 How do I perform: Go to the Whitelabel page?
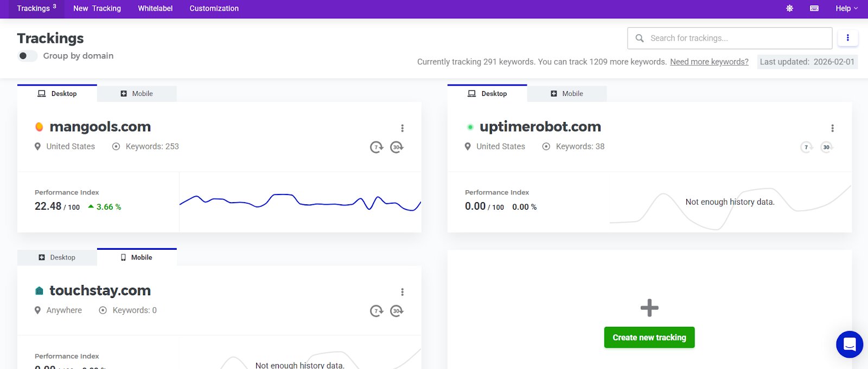click(155, 8)
